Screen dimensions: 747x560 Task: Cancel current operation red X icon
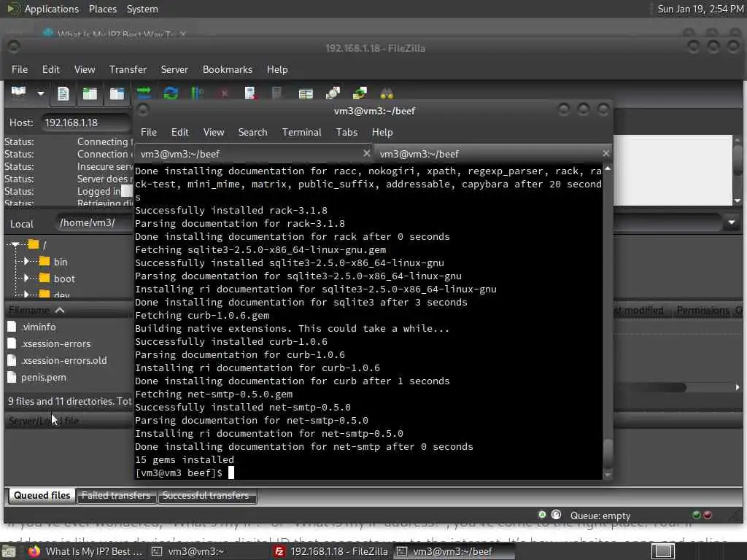(225, 94)
